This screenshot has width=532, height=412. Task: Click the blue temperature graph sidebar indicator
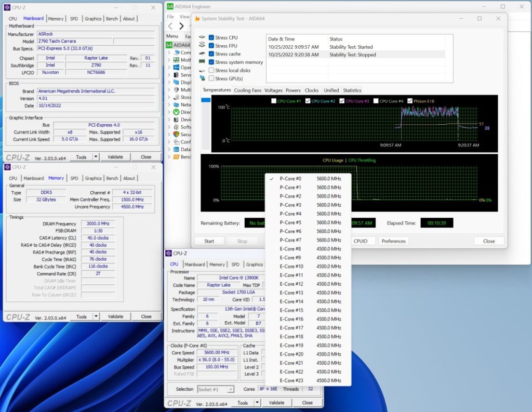tap(206, 100)
